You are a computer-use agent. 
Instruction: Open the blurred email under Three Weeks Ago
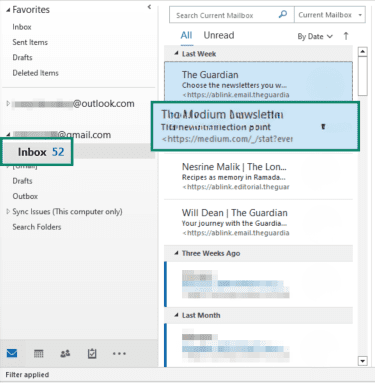pos(258,284)
